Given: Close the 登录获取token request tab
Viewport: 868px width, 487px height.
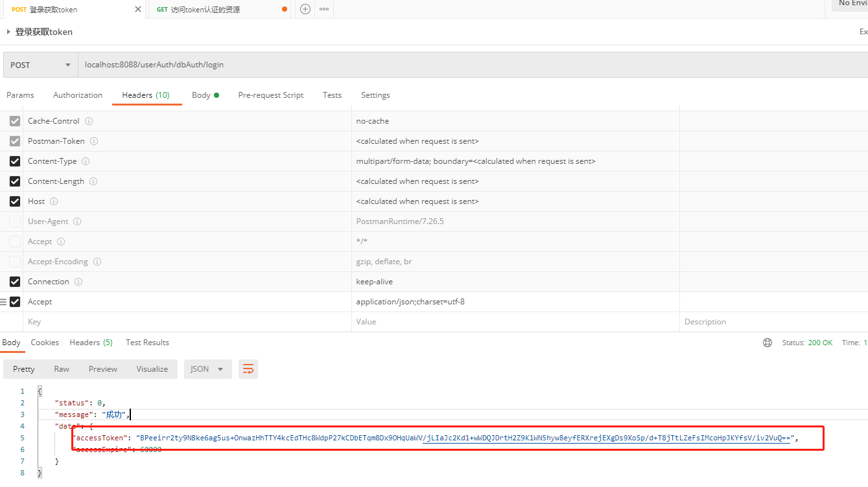Looking at the screenshot, I should click(137, 9).
